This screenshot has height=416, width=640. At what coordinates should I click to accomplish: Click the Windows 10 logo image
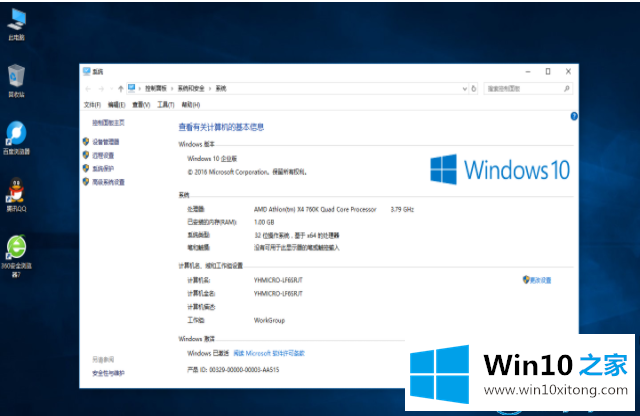(500, 169)
